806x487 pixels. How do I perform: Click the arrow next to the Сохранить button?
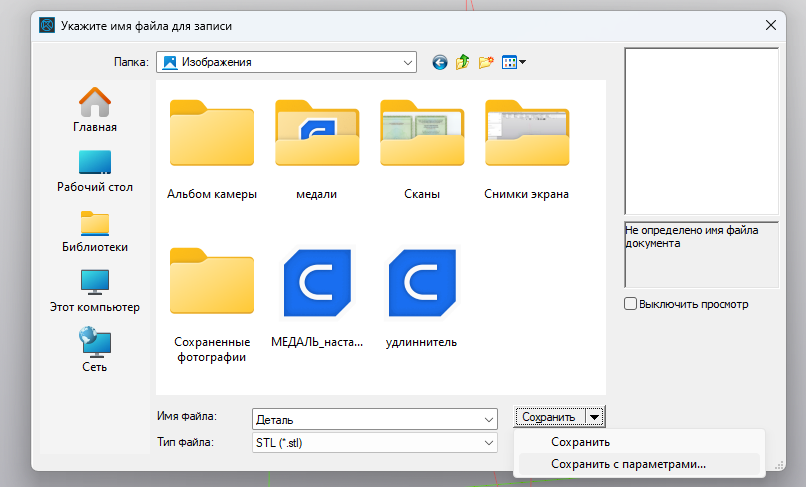click(x=595, y=417)
